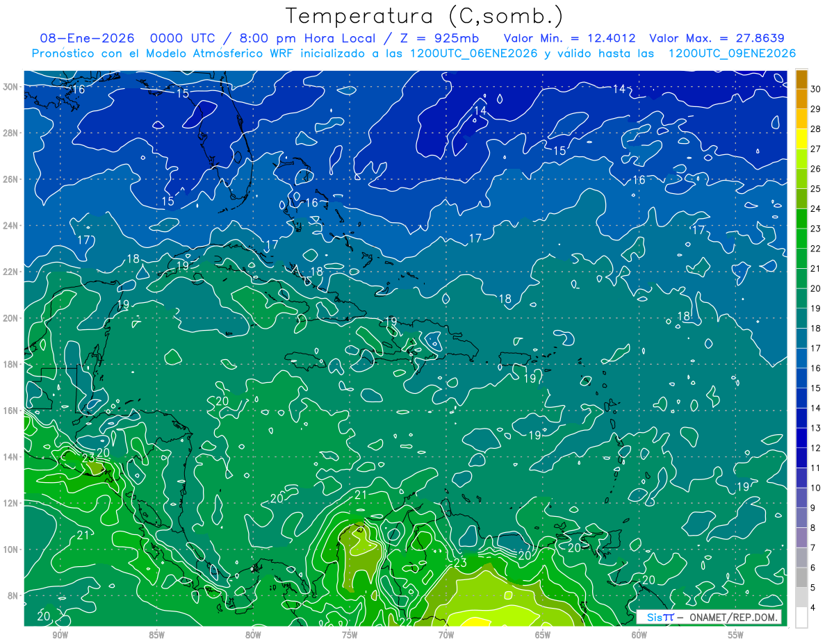The image size is (834, 644).
Task: Click the "70W" longitude axis label
Action: coord(446,635)
